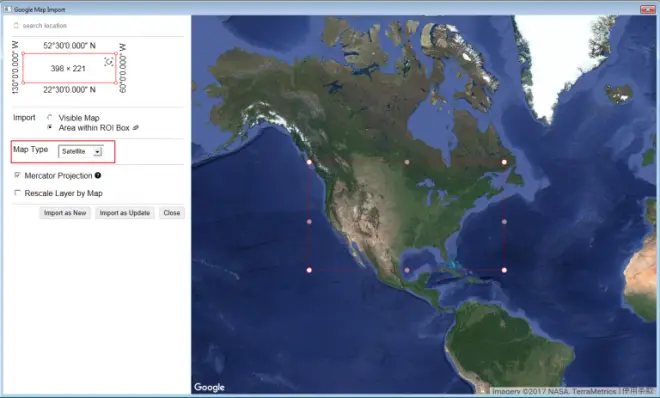The image size is (660, 398).
Task: Click Import as New button
Action: click(65, 213)
